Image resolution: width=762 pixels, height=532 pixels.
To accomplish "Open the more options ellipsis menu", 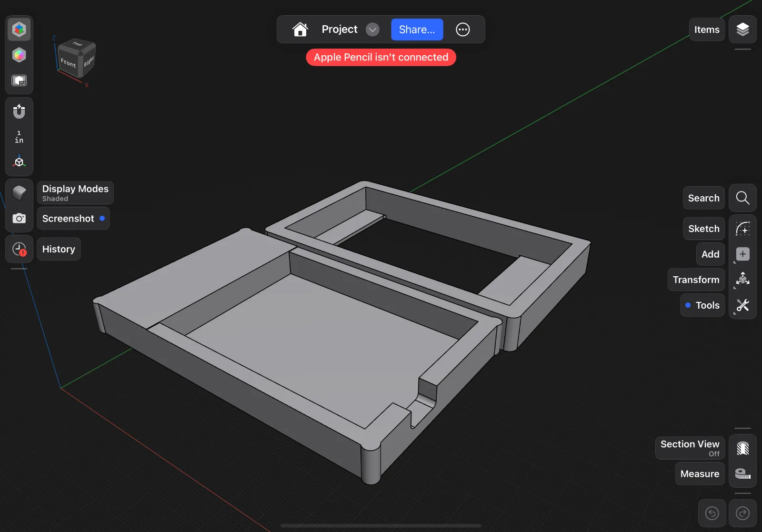I will (462, 30).
